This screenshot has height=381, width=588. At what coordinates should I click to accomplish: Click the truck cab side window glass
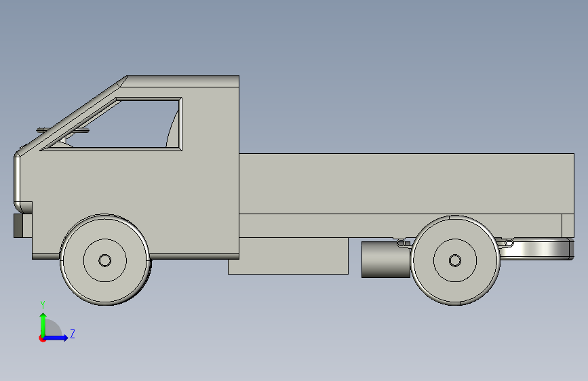pyautogui.click(x=113, y=125)
